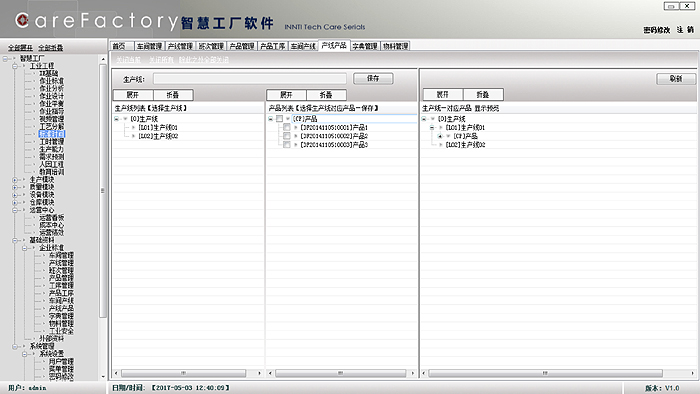Image resolution: width=700 pixels, height=394 pixels.
Task: Switch to the 车间产线 tab
Action: click(x=303, y=46)
